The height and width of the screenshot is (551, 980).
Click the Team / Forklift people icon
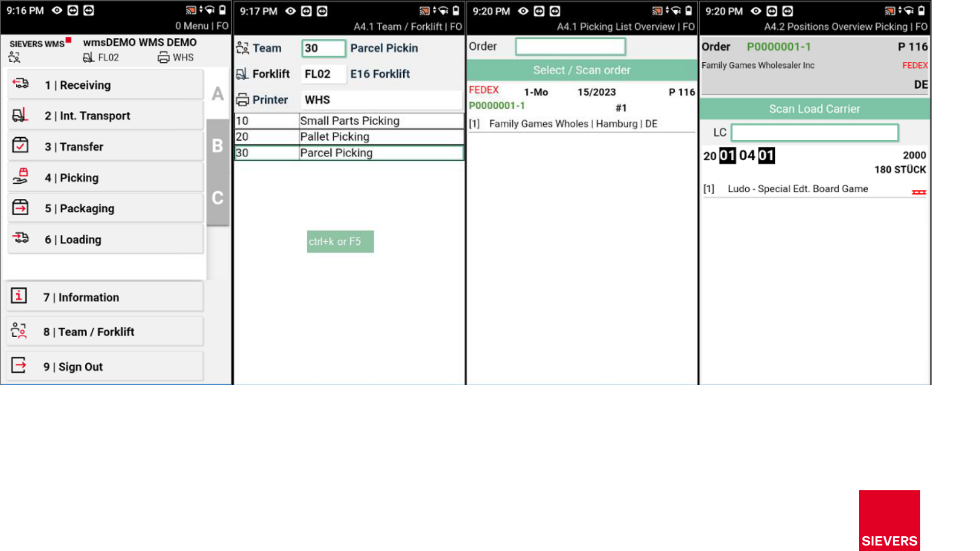[19, 331]
